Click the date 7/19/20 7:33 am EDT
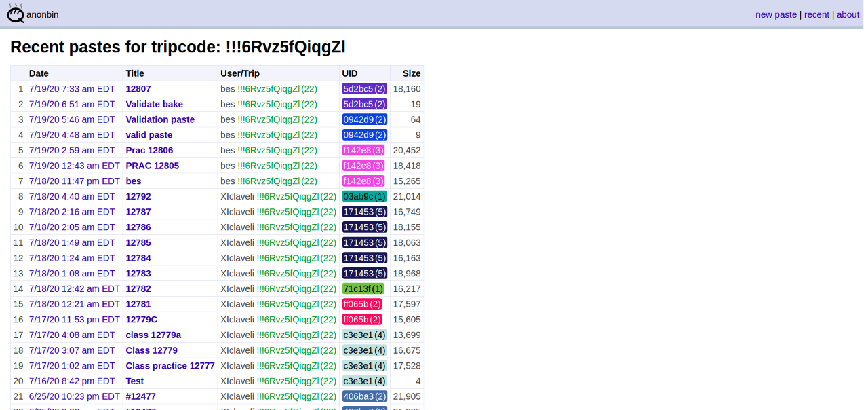The height and width of the screenshot is (410, 868). point(72,88)
